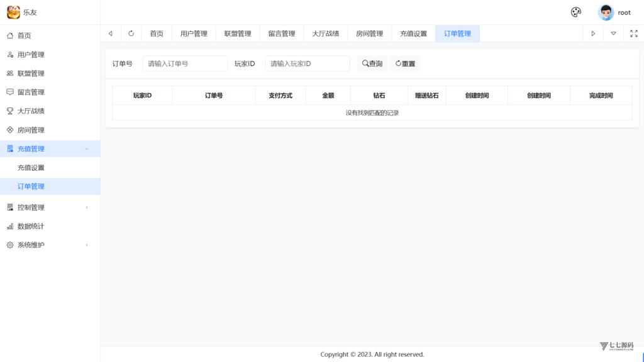Open the root username menu

click(624, 13)
